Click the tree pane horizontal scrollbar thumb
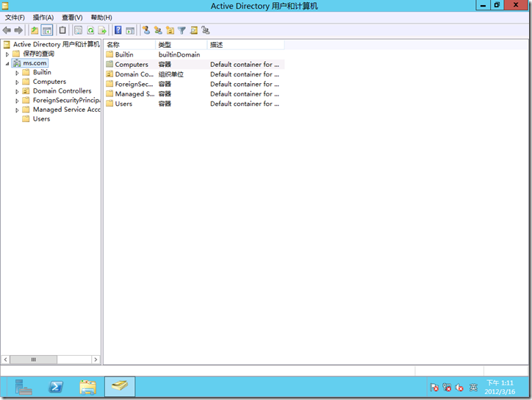Viewport: 532px width, 400px height. (x=33, y=360)
